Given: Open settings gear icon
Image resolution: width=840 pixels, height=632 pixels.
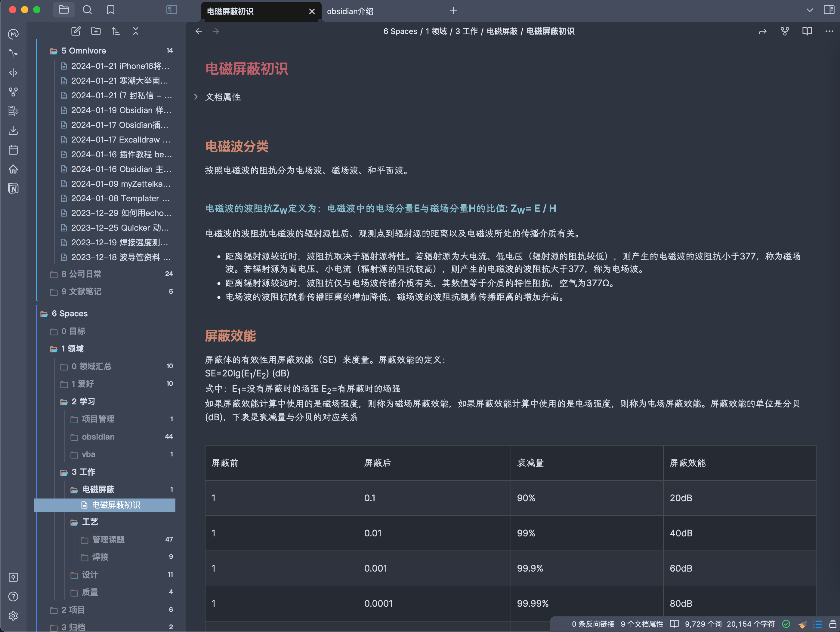Looking at the screenshot, I should tap(13, 616).
